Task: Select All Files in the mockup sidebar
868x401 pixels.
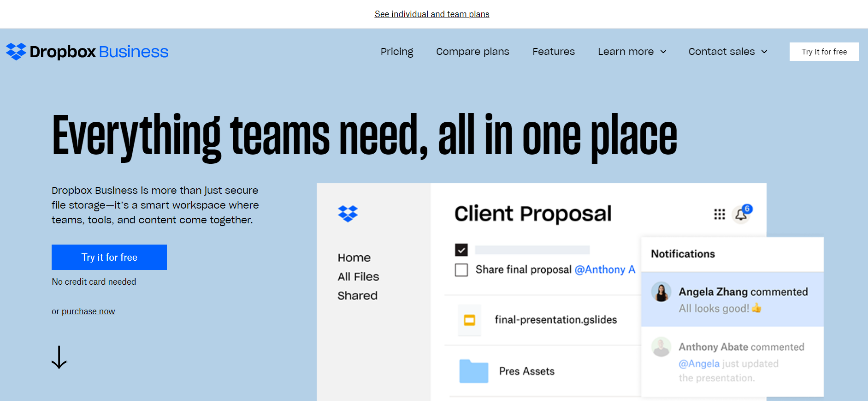Action: click(358, 276)
